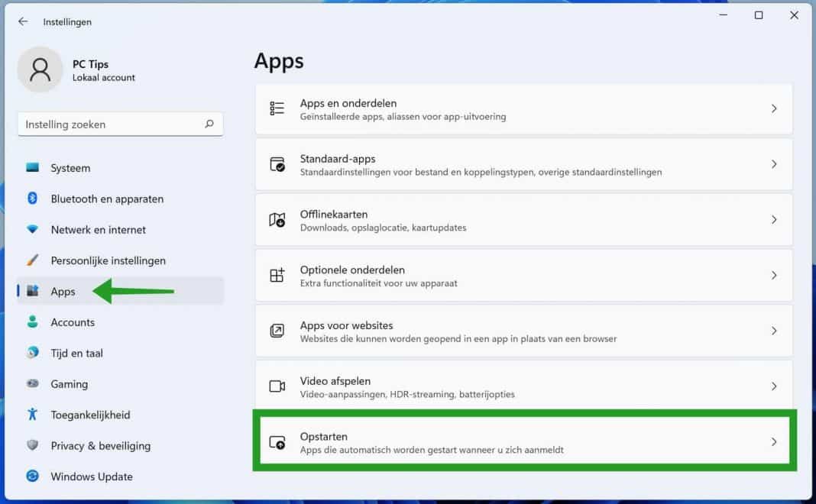The height and width of the screenshot is (504, 816).
Task: Click the Persoonlijke instellingen brush icon
Action: pyautogui.click(x=32, y=260)
